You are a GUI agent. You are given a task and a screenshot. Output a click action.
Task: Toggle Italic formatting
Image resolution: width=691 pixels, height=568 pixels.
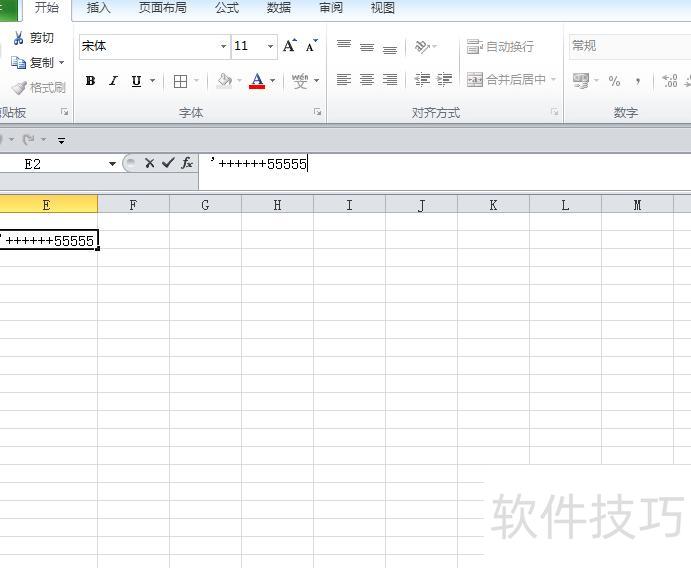click(x=114, y=81)
